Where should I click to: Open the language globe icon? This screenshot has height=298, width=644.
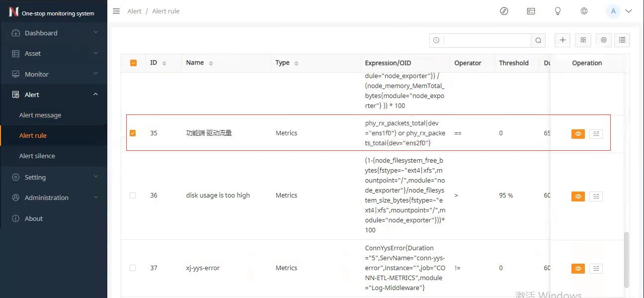point(584,11)
